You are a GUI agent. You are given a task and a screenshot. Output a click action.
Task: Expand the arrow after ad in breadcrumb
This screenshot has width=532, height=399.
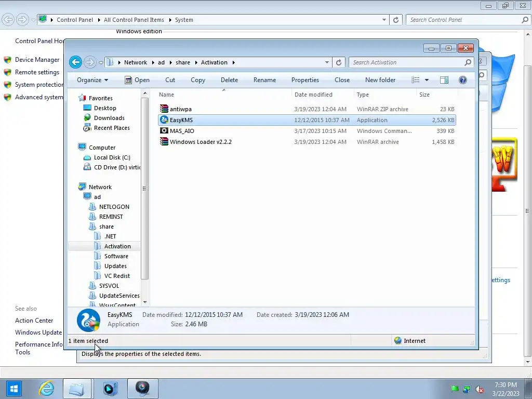pos(170,62)
